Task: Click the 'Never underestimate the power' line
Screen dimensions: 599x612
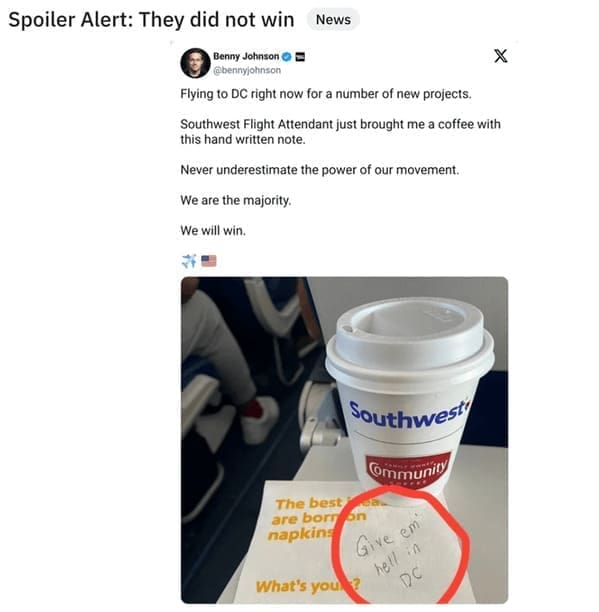Action: 320,170
